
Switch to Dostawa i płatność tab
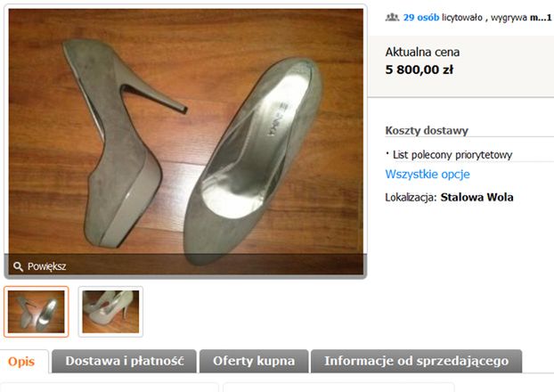tap(125, 361)
